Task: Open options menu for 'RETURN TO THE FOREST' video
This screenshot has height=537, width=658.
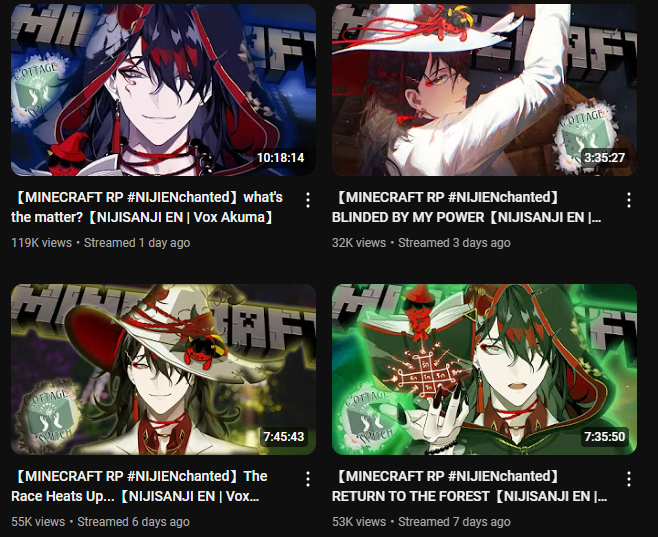Action: tap(629, 479)
